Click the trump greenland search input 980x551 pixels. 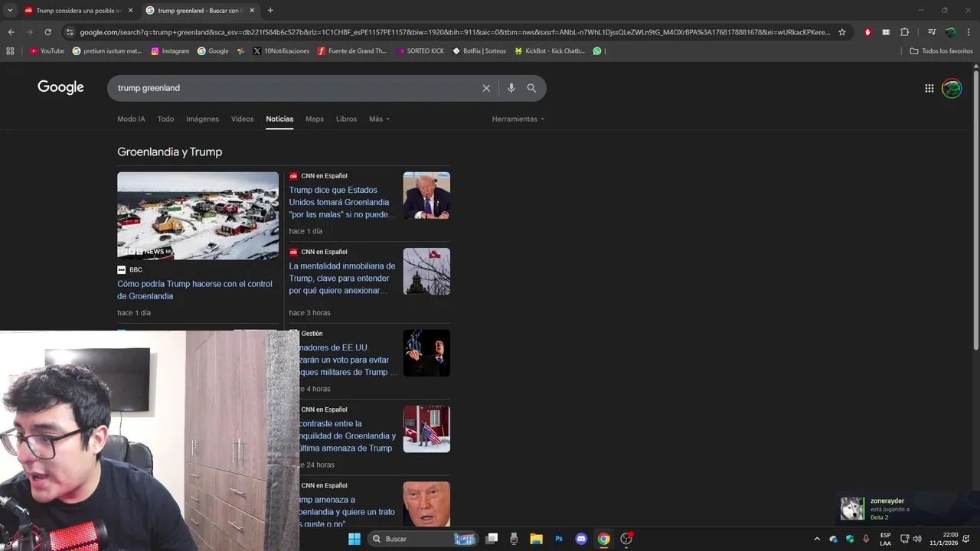click(295, 88)
